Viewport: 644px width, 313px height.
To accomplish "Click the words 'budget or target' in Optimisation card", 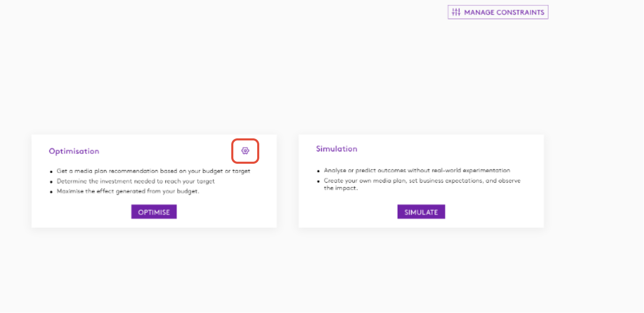I will (225, 171).
